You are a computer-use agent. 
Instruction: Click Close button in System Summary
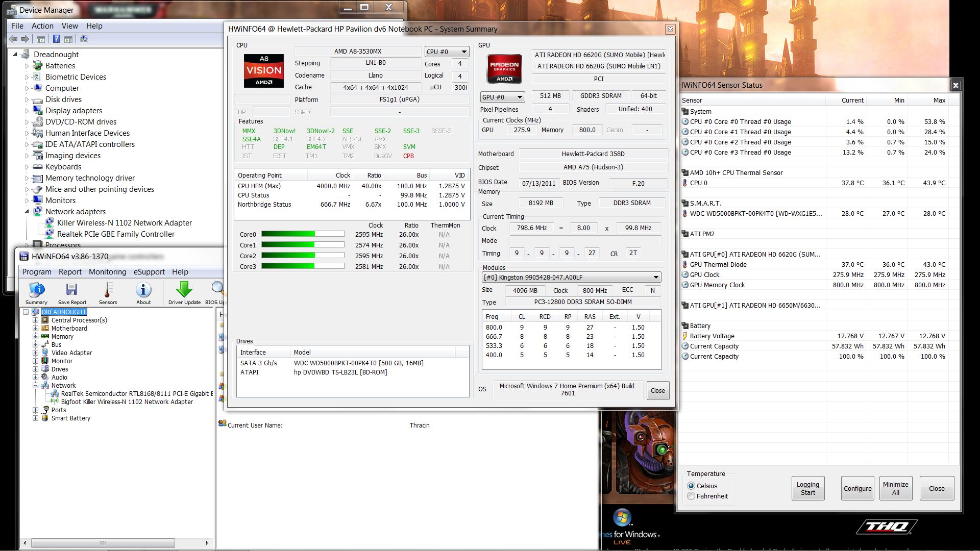click(657, 391)
